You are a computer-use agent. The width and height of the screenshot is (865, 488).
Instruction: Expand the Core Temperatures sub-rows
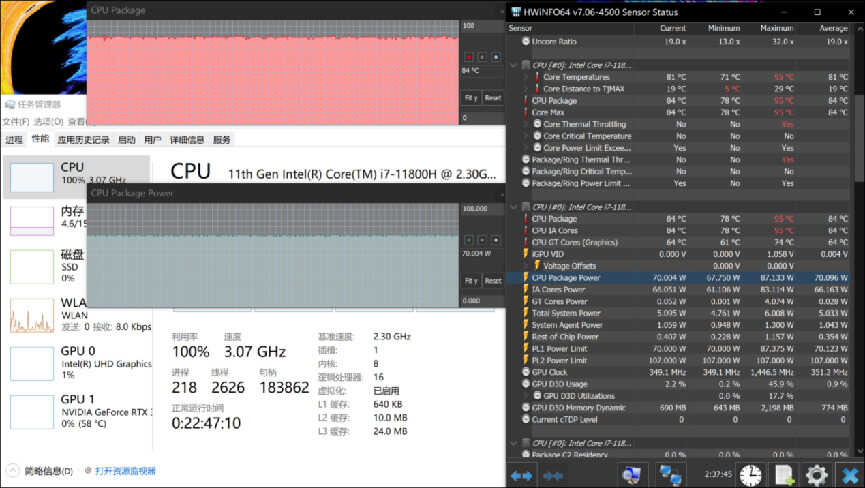pos(525,77)
